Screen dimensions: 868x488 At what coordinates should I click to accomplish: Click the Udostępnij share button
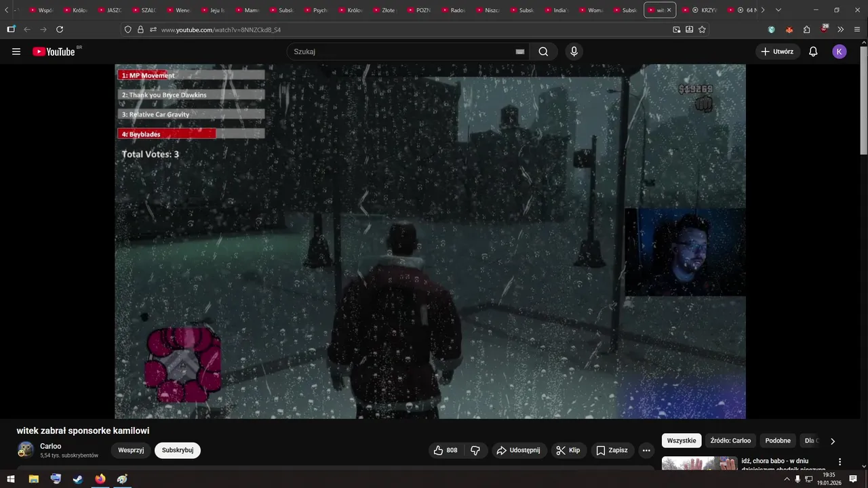[518, 450]
